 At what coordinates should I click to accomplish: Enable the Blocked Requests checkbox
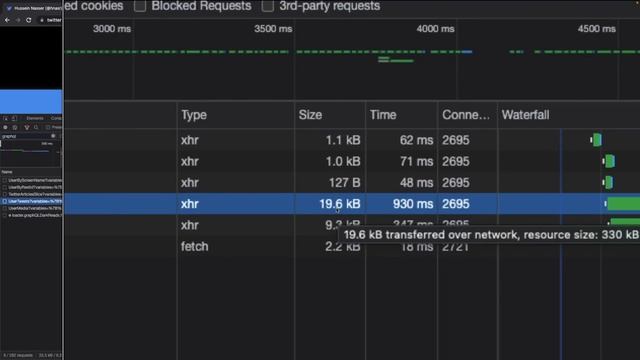click(x=140, y=6)
